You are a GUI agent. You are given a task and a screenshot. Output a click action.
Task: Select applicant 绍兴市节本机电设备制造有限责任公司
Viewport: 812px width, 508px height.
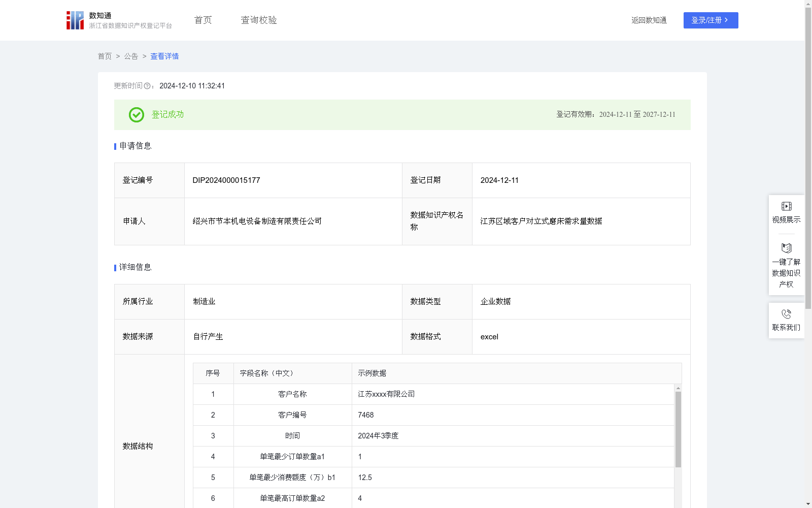coord(257,221)
